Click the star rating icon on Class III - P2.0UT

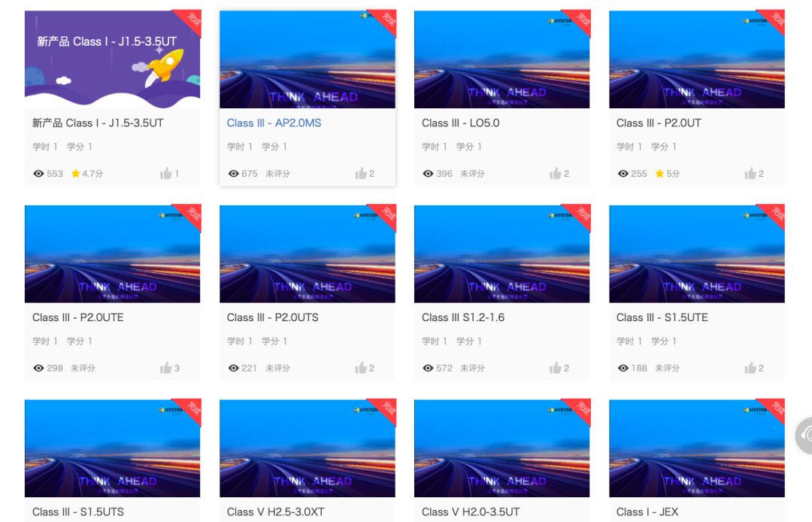pyautogui.click(x=659, y=174)
